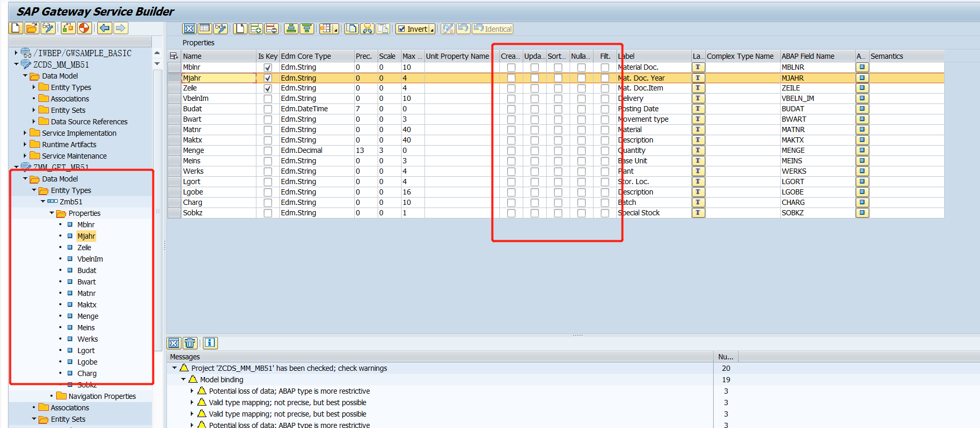
Task: Enable Updatable checkbox for Budat row
Action: [x=535, y=109]
